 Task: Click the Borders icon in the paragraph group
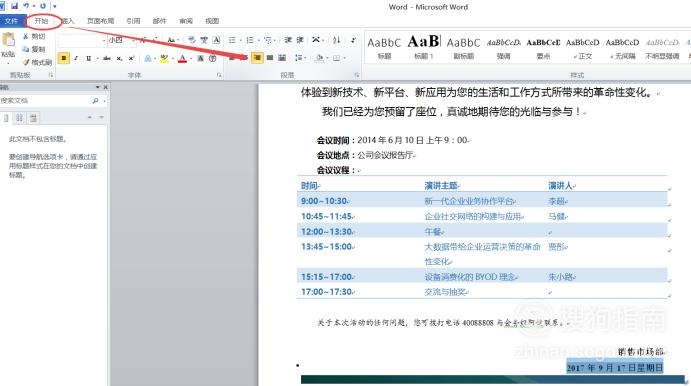337,58
